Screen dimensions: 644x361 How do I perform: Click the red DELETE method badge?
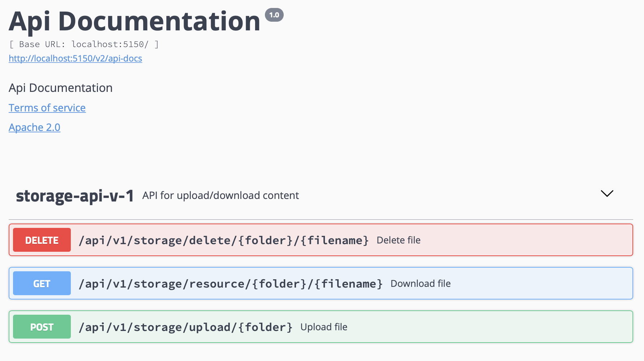tap(42, 240)
